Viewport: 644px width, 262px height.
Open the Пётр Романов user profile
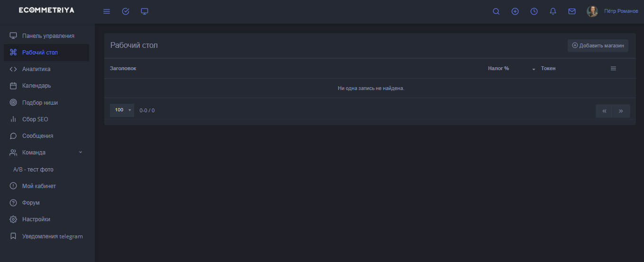[621, 11]
